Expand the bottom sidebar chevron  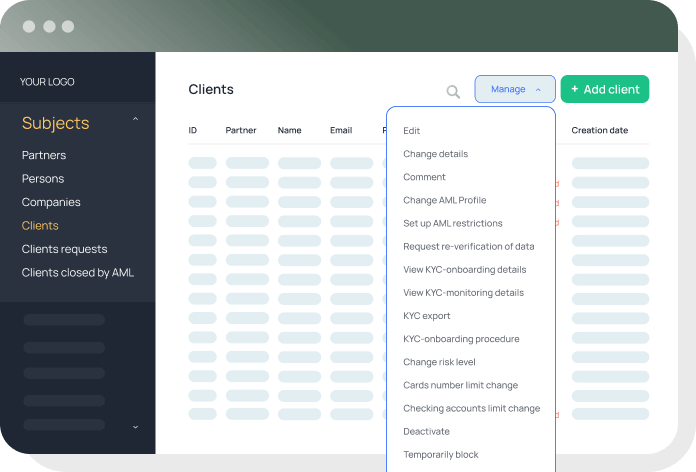(135, 427)
